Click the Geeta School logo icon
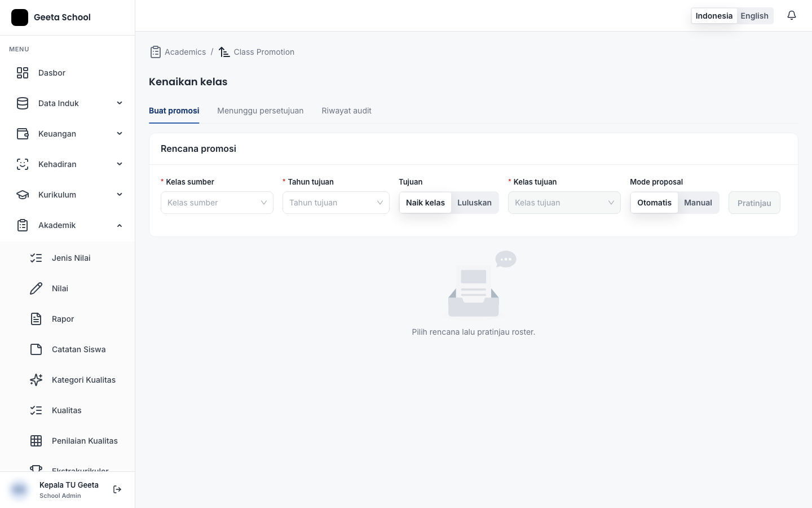 [20, 17]
